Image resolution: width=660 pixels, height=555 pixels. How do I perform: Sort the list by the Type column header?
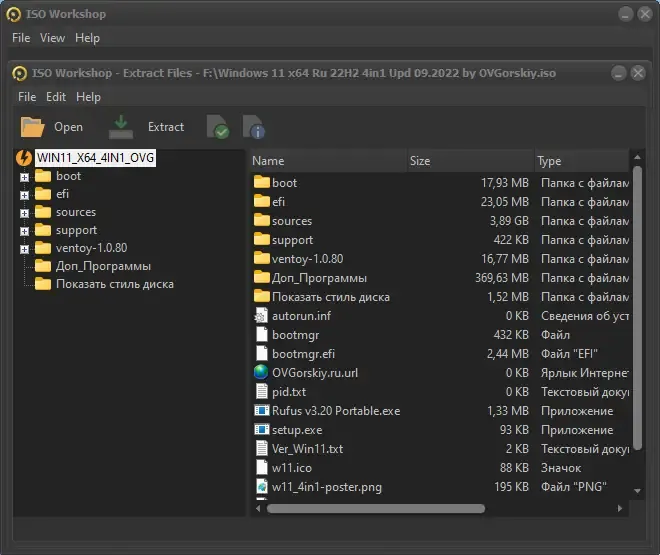point(582,161)
